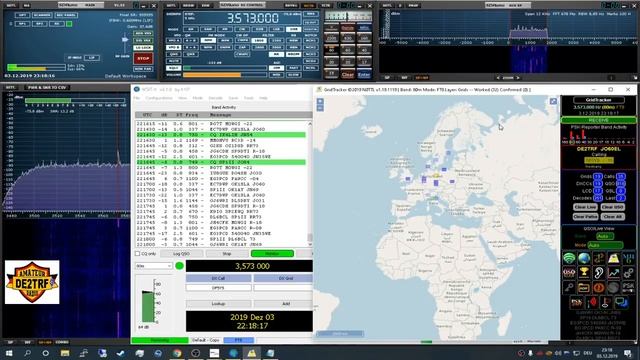Click the globe icon in GridTracker panel
Screen dimensions: 640x360
coord(584,258)
